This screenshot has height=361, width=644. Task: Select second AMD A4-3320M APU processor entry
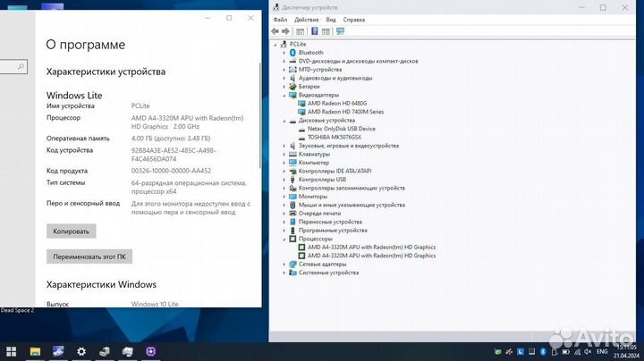(x=371, y=256)
